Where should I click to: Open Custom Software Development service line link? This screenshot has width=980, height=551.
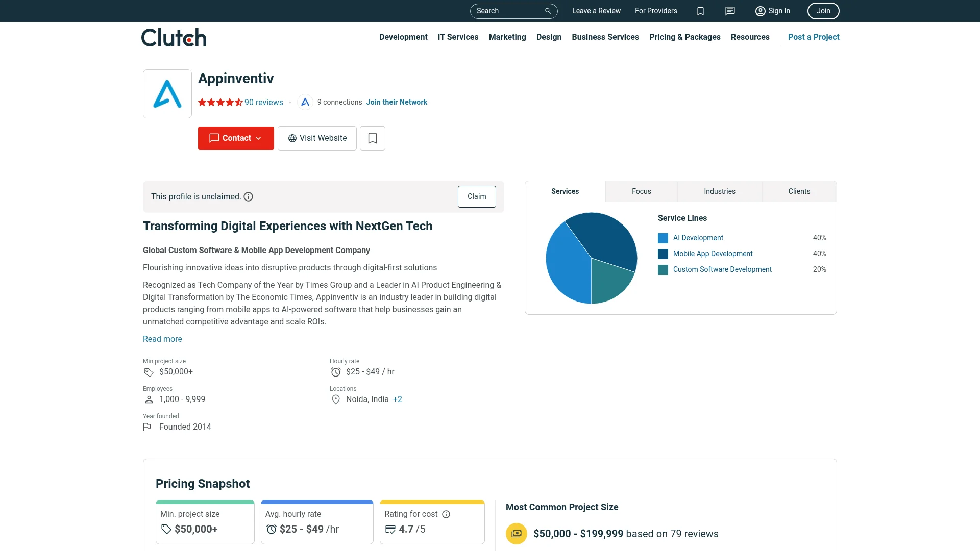tap(722, 270)
